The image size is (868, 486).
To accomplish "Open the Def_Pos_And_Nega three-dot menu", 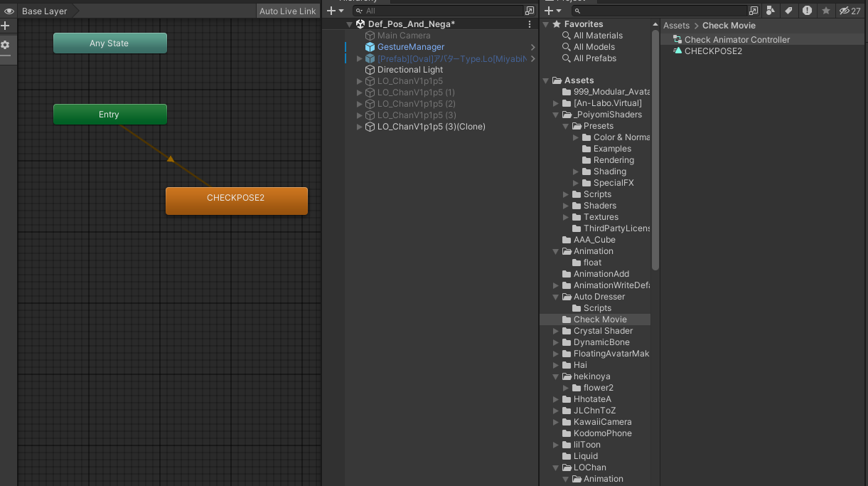I will click(530, 25).
